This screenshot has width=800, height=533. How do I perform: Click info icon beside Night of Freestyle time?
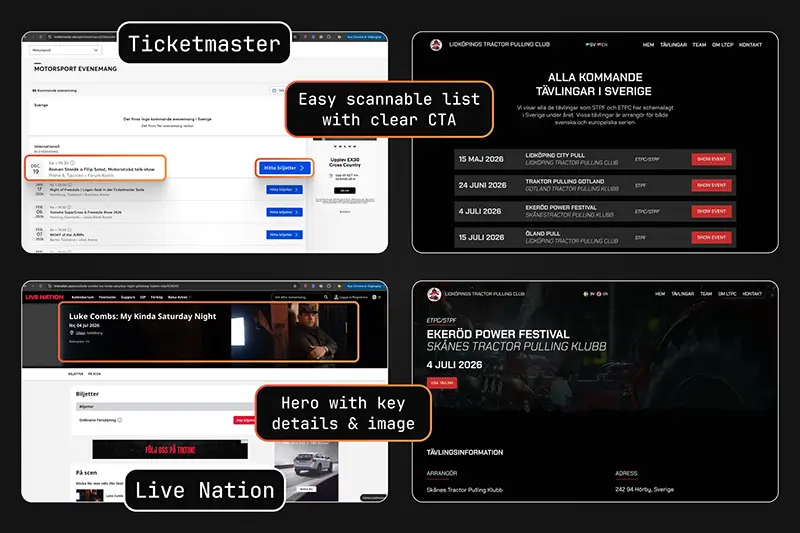click(x=71, y=185)
